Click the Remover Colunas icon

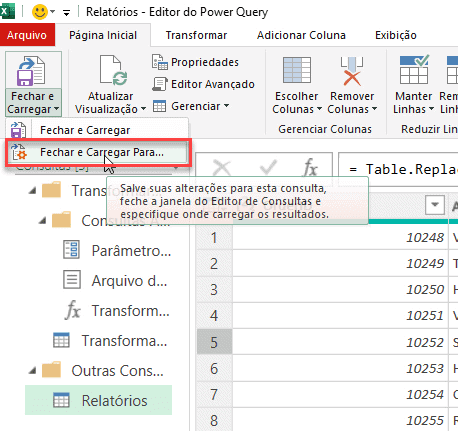[352, 71]
